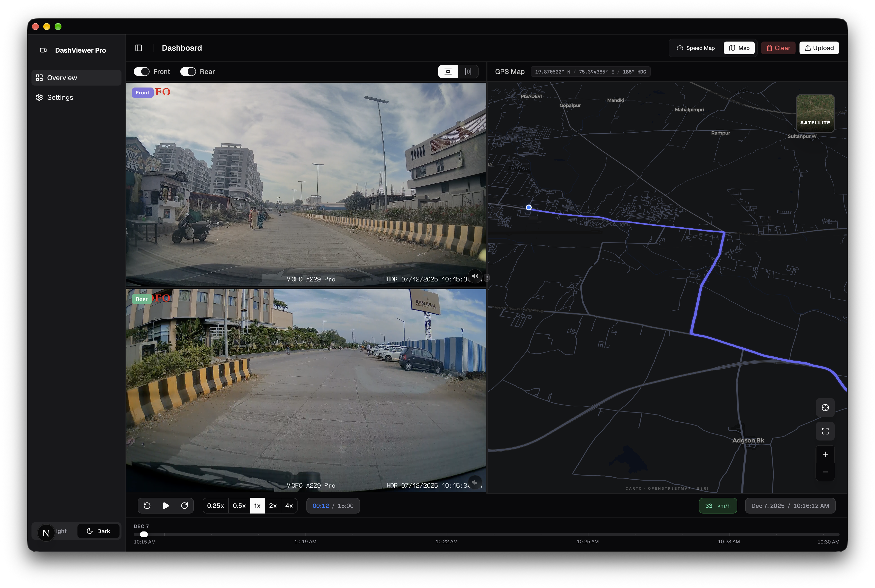The width and height of the screenshot is (875, 588).
Task: Zoom in on the GPS map
Action: tap(825, 455)
